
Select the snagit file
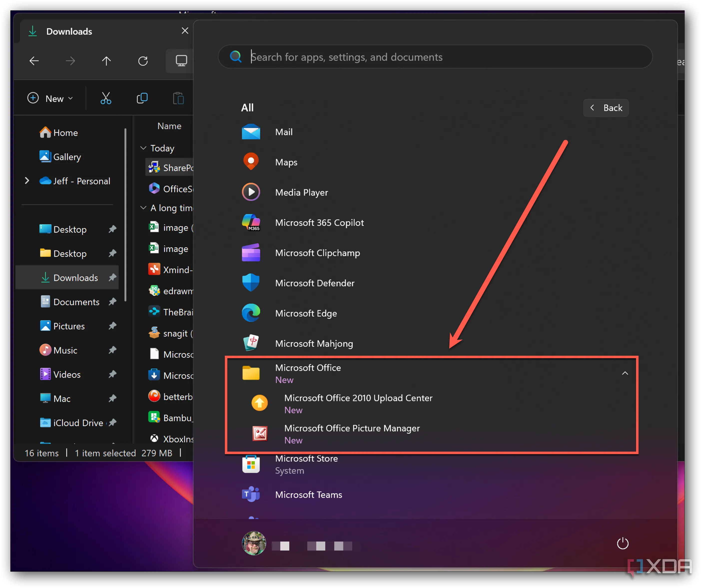coord(170,333)
